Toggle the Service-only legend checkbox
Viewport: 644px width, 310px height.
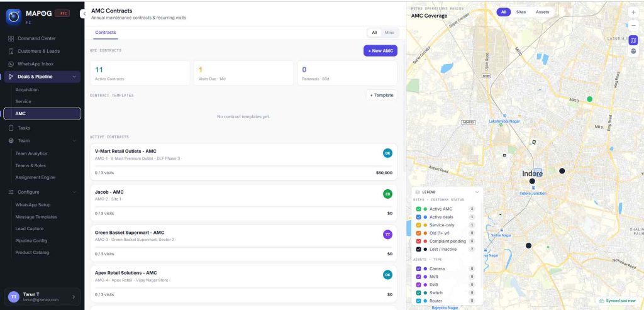click(x=418, y=225)
